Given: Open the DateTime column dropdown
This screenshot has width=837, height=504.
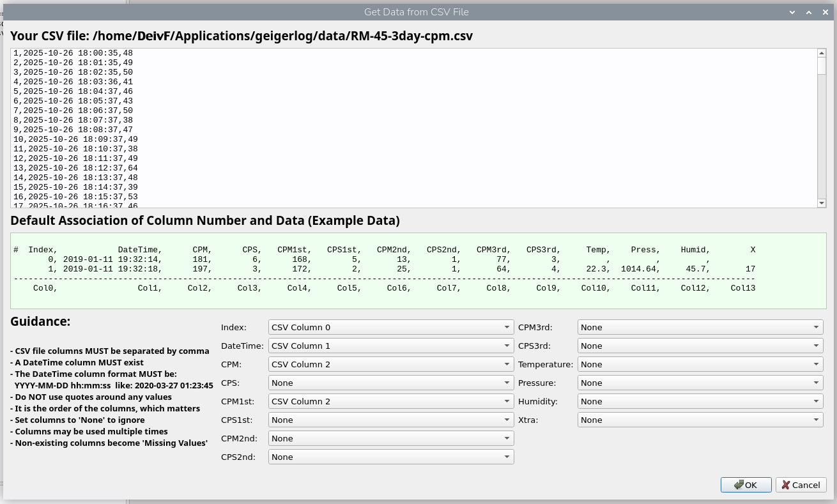Looking at the screenshot, I should (390, 346).
